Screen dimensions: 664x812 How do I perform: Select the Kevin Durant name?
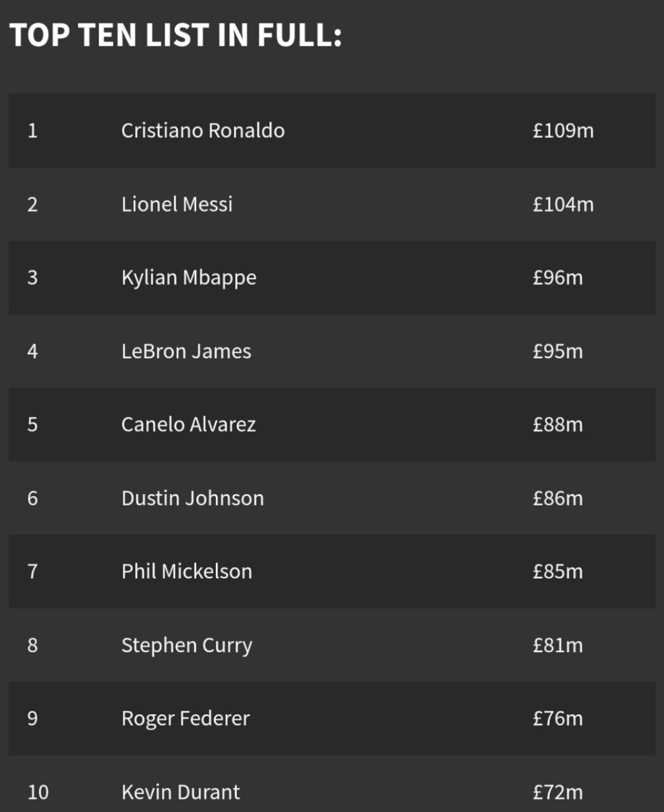(181, 792)
